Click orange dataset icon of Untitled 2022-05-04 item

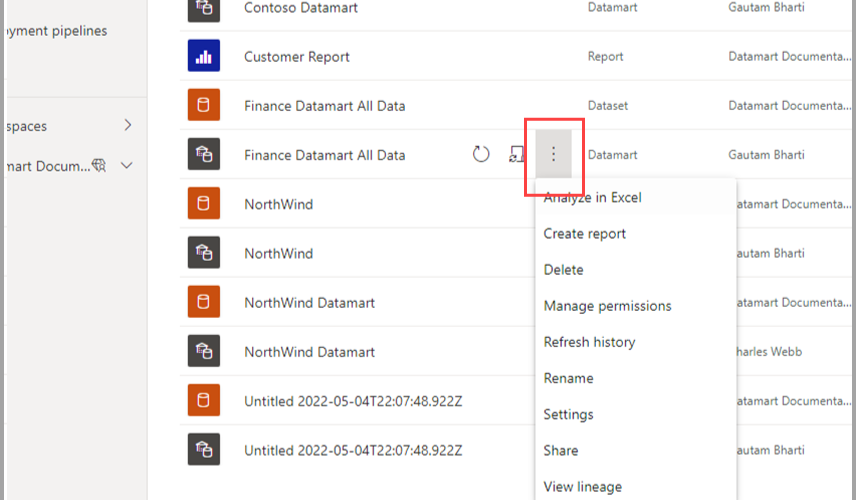point(204,400)
